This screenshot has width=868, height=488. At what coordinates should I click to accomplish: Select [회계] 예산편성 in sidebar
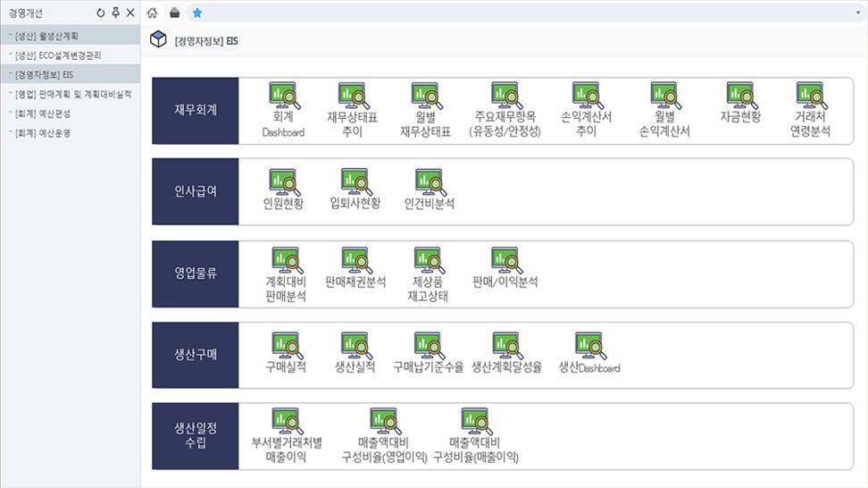coord(42,113)
